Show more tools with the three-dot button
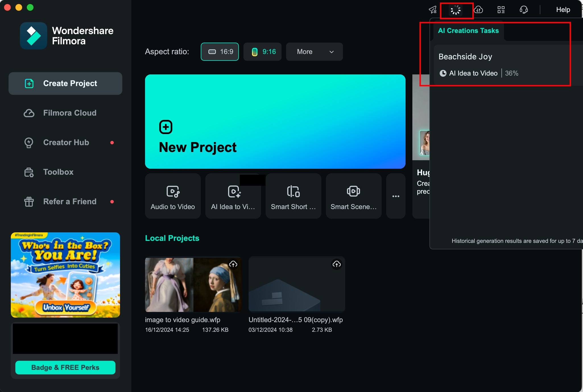The height and width of the screenshot is (392, 583). pyautogui.click(x=396, y=196)
